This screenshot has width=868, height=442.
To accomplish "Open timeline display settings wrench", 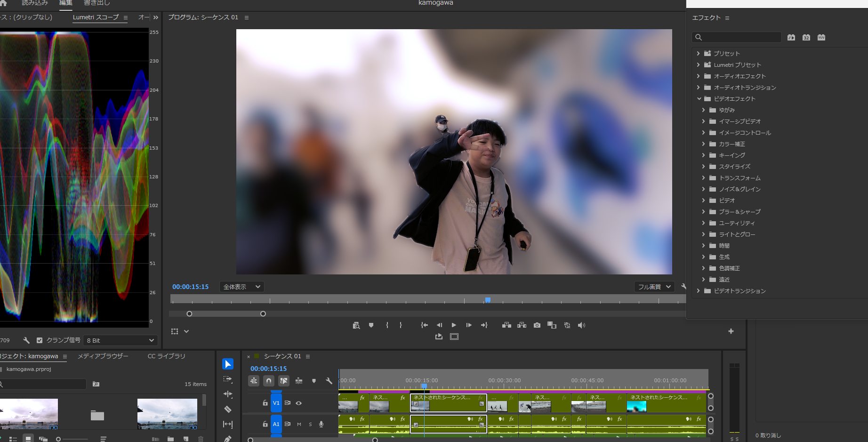I will [329, 381].
